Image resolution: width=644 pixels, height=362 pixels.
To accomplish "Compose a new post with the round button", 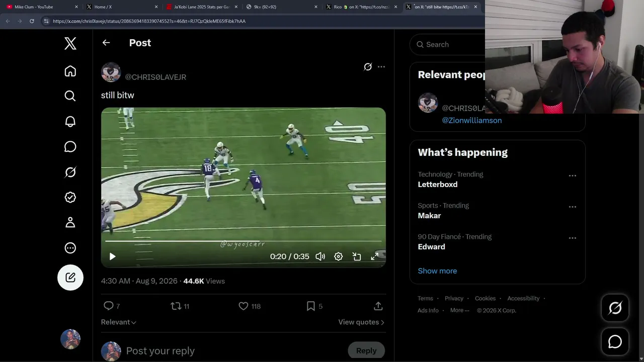I will [x=70, y=278].
